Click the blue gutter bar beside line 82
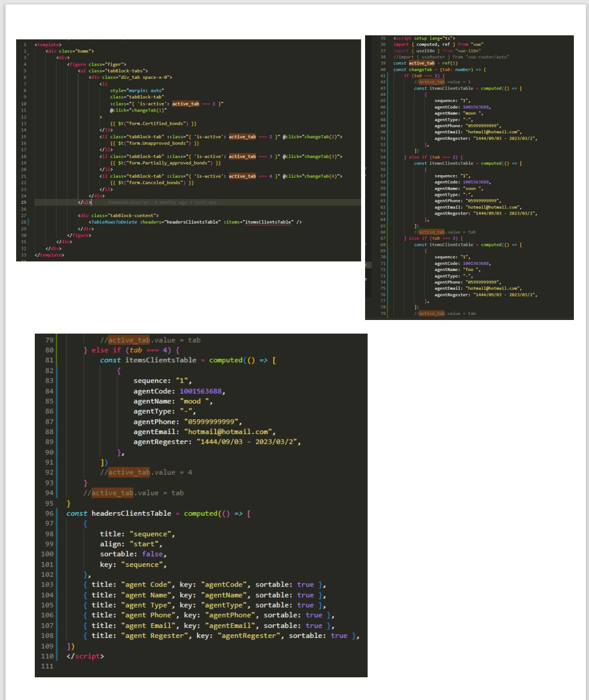The image size is (589, 700). coord(56,370)
